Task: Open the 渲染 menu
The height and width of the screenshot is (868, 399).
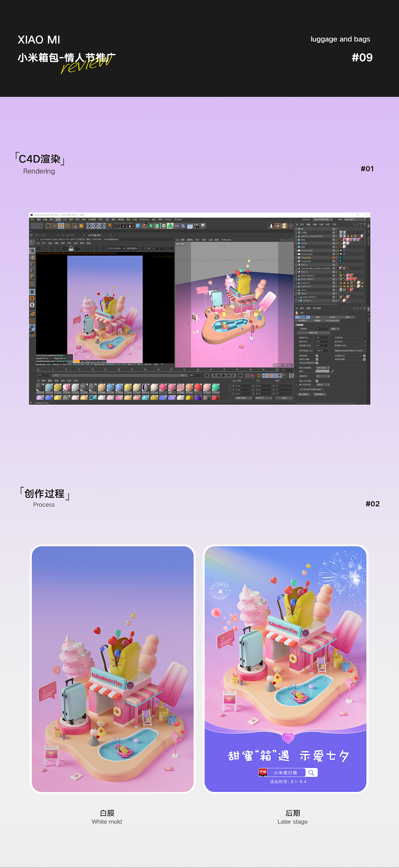Action: tap(129, 219)
